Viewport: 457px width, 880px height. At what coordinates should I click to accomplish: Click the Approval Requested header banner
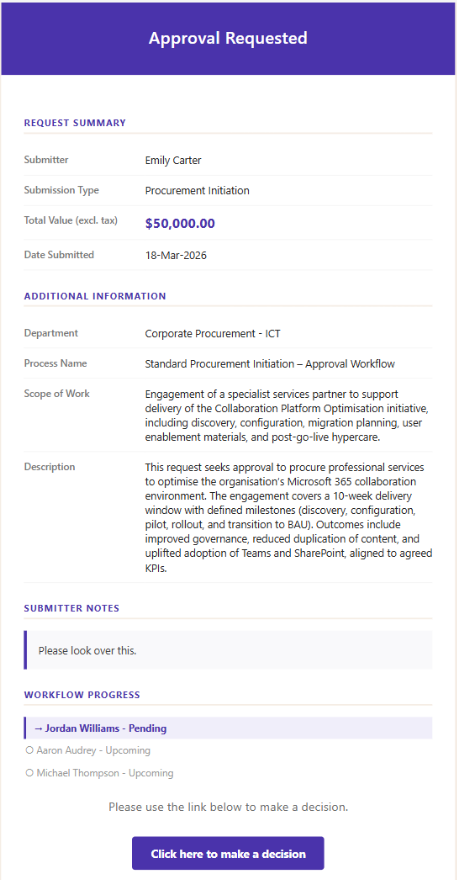[x=228, y=38]
